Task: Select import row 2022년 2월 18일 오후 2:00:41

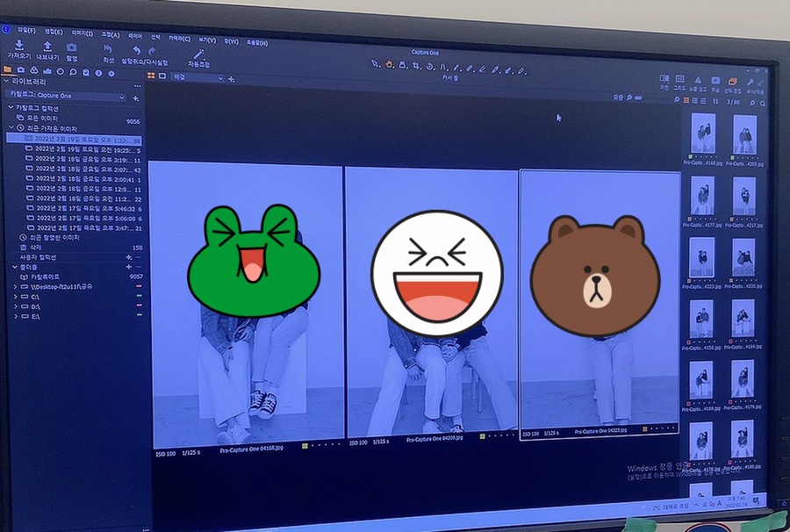Action: (83, 179)
